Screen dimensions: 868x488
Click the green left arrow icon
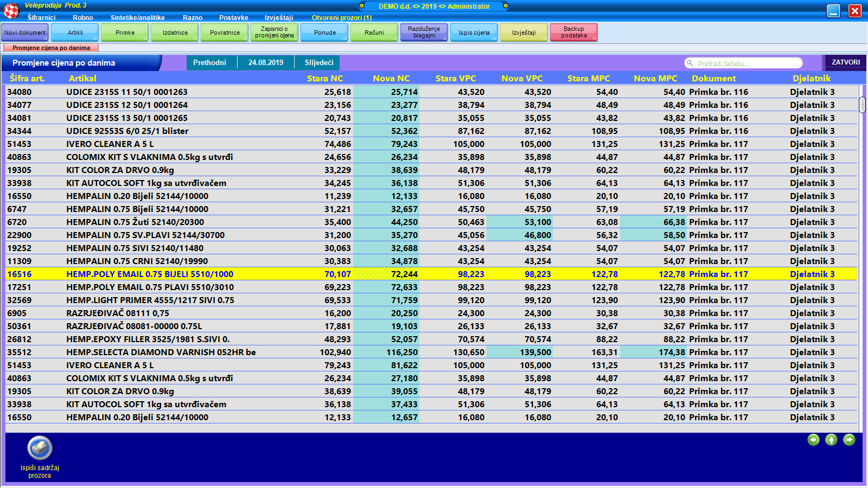813,440
